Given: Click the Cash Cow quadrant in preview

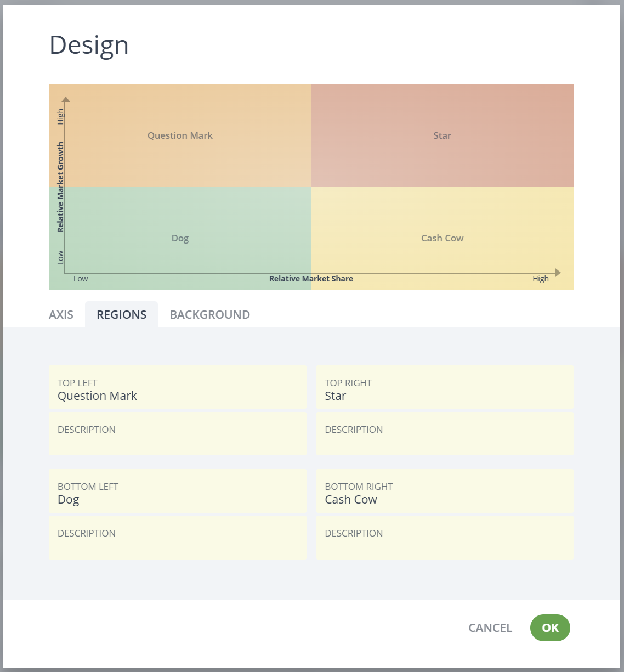Looking at the screenshot, I should [x=443, y=238].
